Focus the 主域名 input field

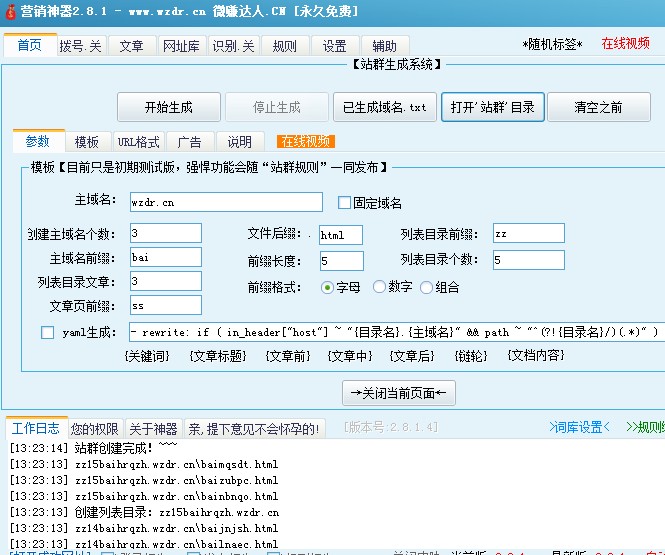(226, 202)
